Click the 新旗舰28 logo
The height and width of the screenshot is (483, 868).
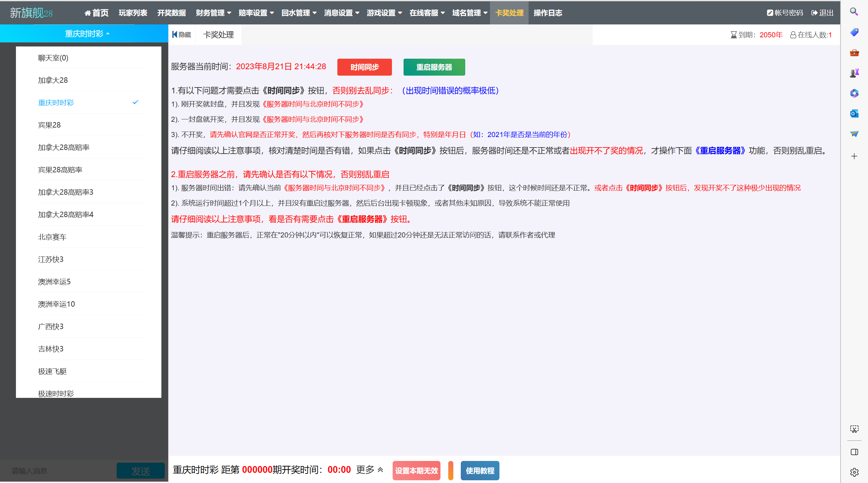31,13
